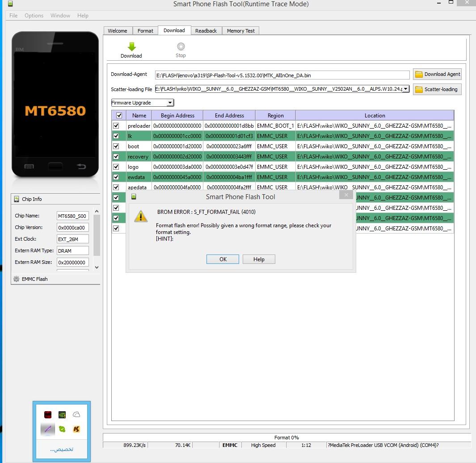Toggle the select-all checkbox in the table header

(x=119, y=115)
